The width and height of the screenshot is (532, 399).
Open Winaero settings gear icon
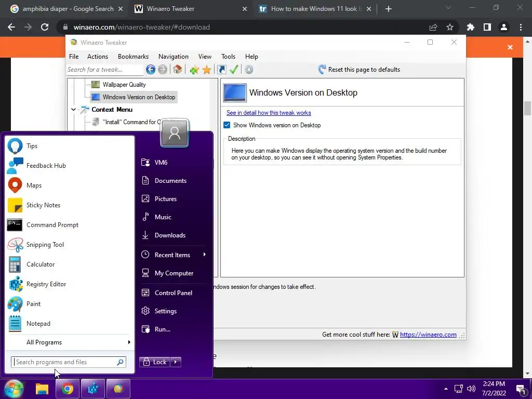249,70
